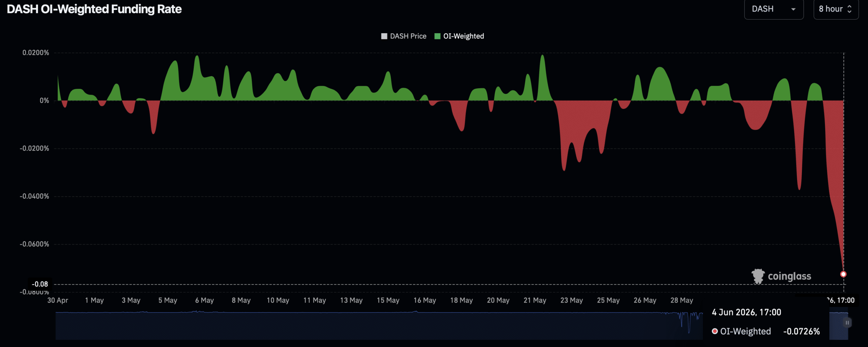Grab the right handle of range slider
Image resolution: width=868 pixels, height=347 pixels.
pyautogui.click(x=847, y=323)
